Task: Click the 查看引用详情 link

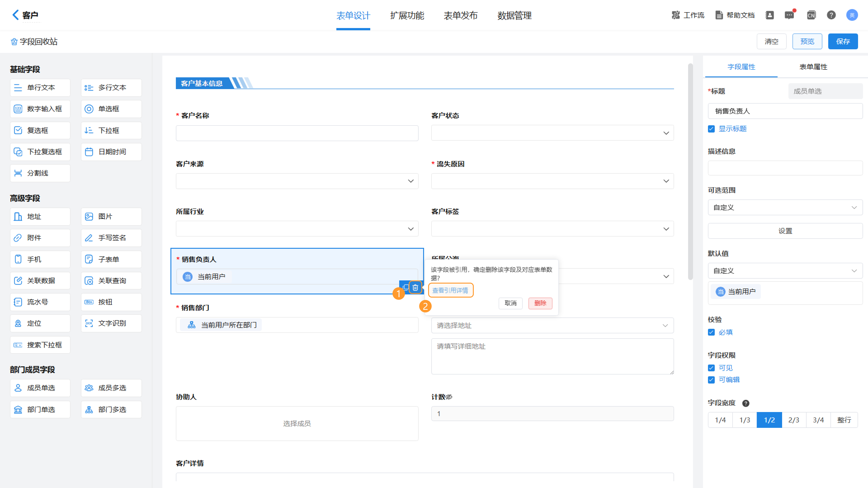Action: click(450, 290)
